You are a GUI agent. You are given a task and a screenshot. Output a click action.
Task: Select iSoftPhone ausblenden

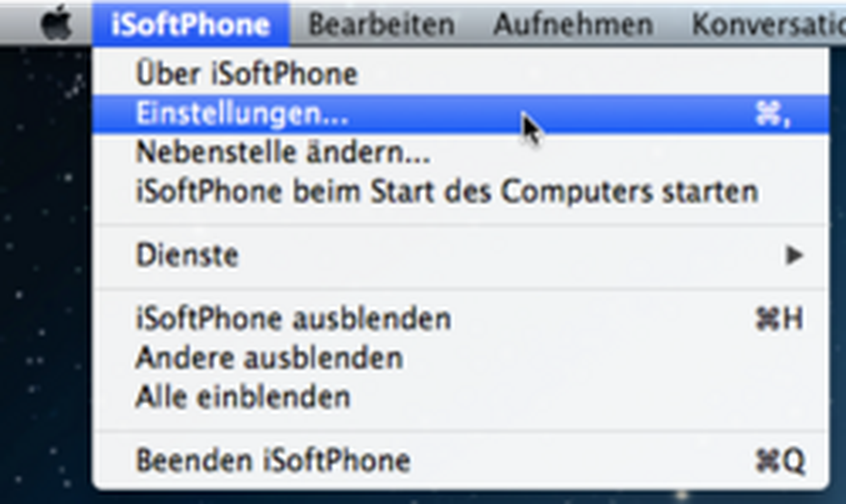click(x=461, y=318)
